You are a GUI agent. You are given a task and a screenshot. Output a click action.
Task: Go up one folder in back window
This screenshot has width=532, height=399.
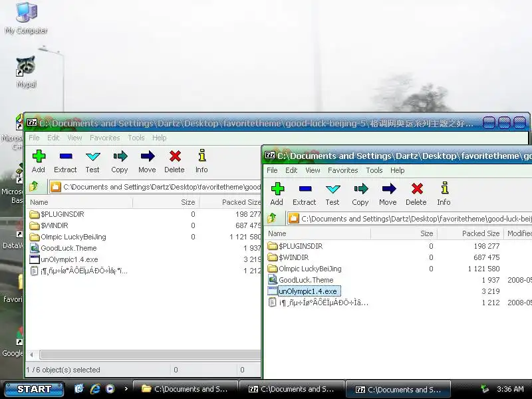tap(34, 186)
